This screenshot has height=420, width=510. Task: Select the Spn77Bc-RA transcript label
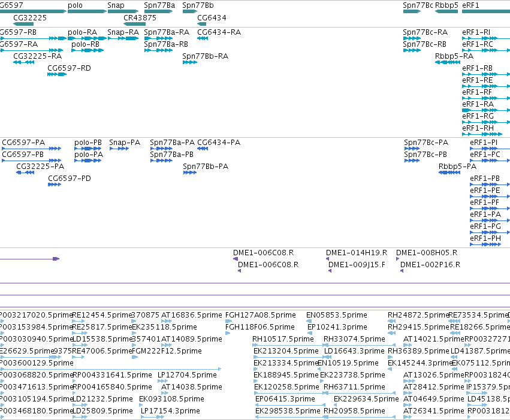(x=425, y=32)
